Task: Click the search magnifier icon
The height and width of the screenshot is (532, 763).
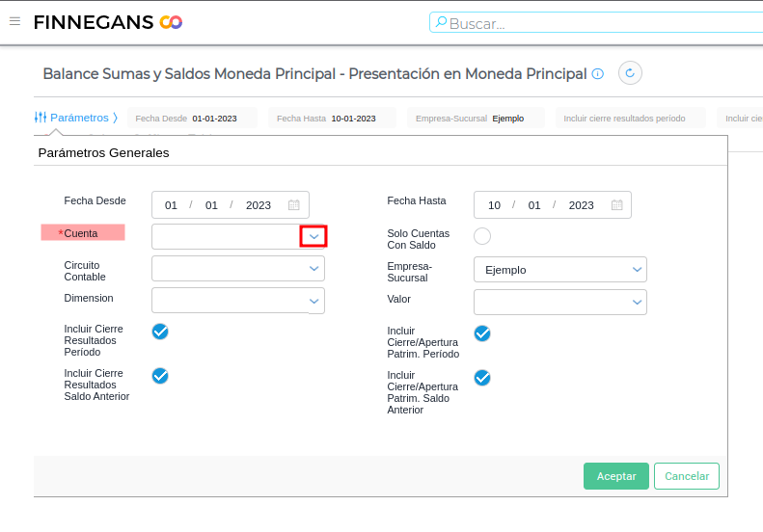Action: (x=441, y=22)
